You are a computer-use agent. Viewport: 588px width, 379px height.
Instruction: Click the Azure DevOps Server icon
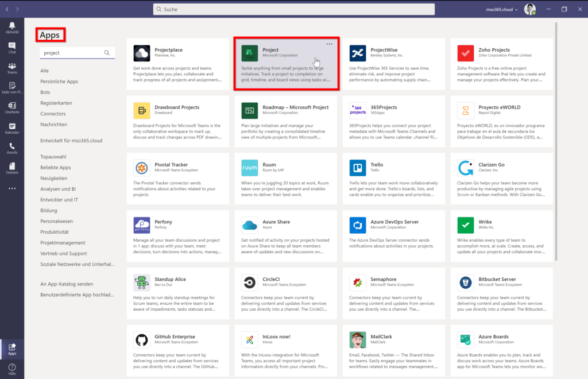point(357,225)
